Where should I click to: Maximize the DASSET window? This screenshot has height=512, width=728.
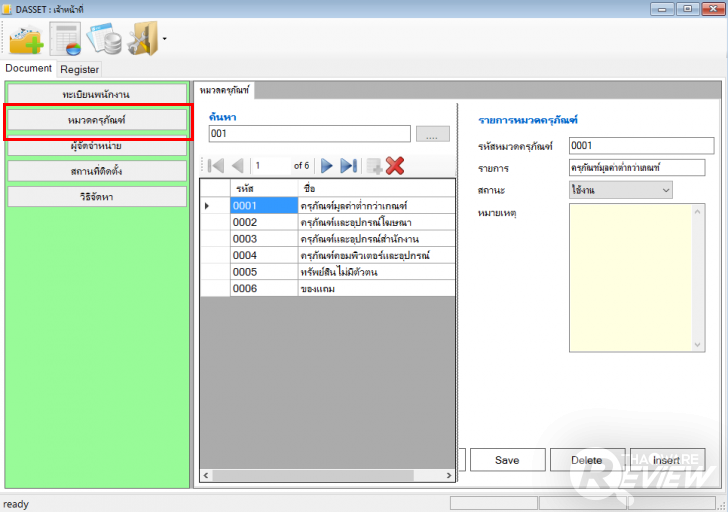click(688, 9)
